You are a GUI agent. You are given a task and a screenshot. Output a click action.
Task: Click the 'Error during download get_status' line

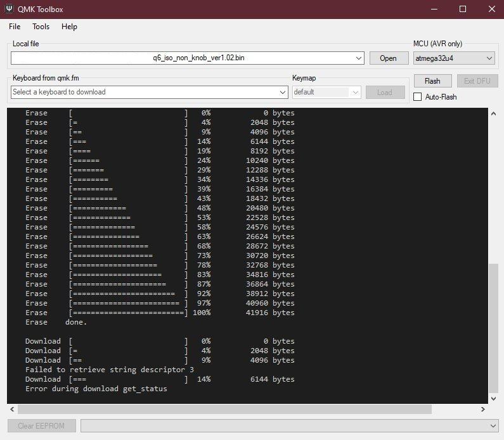tap(96, 389)
